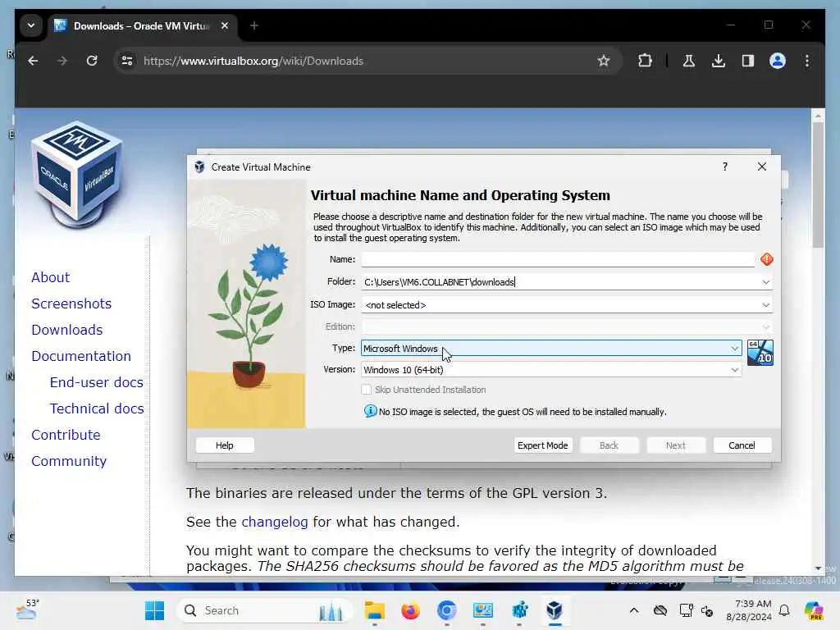Open the browser profile avatar
Viewport: 840px width, 630px height.
point(778,61)
